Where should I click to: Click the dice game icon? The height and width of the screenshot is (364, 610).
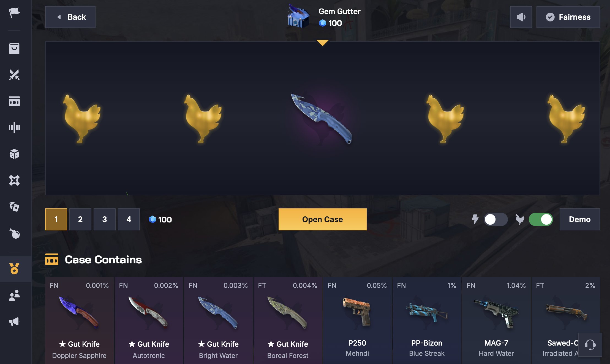pos(14,154)
